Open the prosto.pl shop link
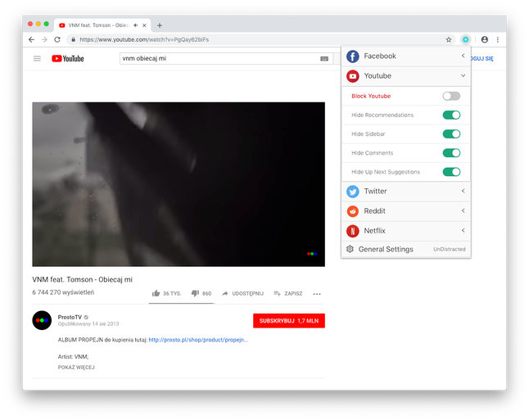The image size is (529, 420). coord(198,340)
